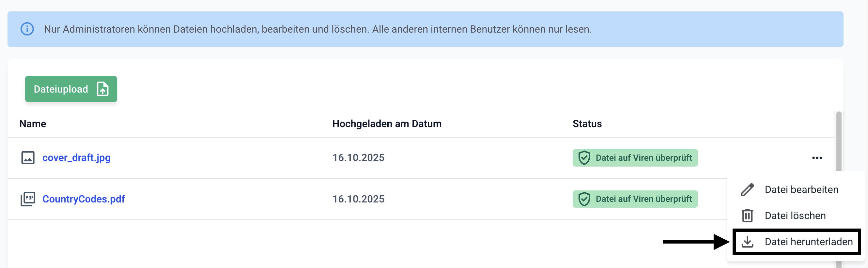Click the shield icon in CountryCodes.pdf status
Image resolution: width=868 pixels, height=268 pixels.
(x=584, y=199)
